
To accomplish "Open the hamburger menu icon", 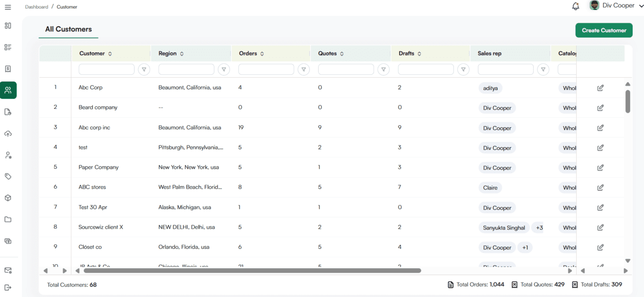I will pos(7,7).
